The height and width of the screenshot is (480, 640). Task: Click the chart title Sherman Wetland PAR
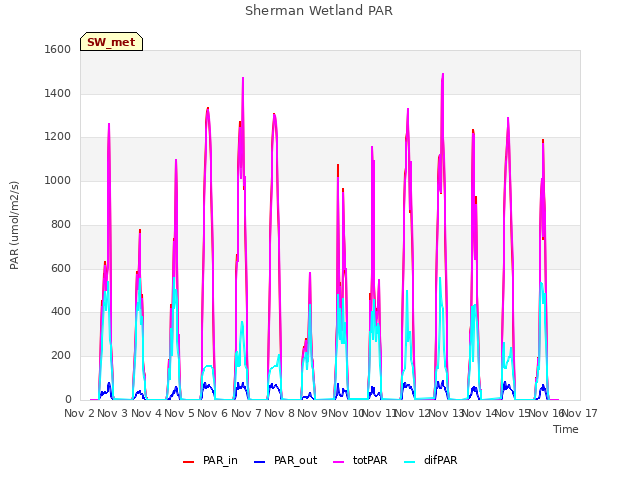click(319, 10)
